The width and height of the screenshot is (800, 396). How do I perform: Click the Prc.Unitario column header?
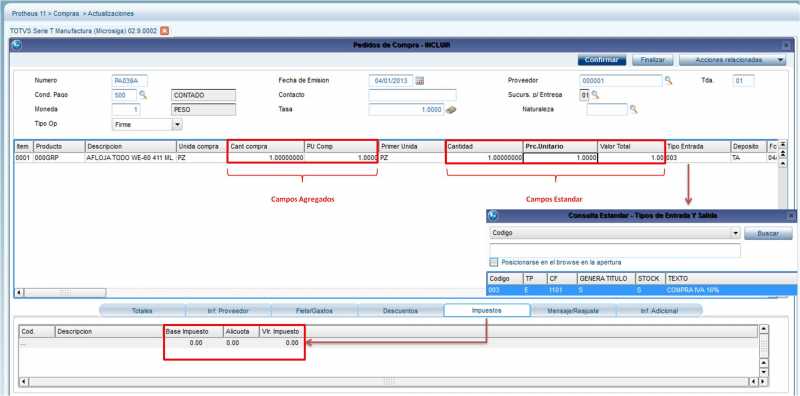(560, 146)
